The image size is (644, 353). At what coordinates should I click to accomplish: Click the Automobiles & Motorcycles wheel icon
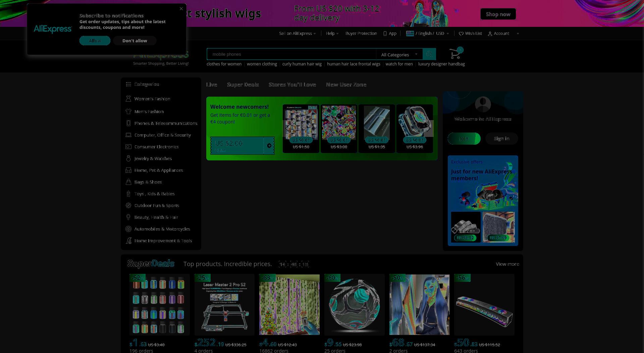coord(128,229)
